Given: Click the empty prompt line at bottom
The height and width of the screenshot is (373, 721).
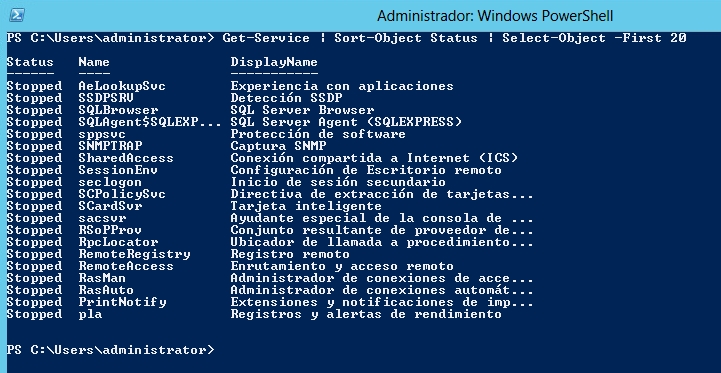Looking at the screenshot, I should tap(110, 350).
